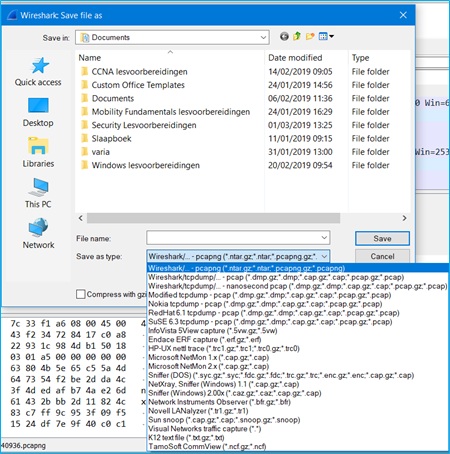This screenshot has width=450, height=454.
Task: Click the scroll right arrow in file list
Action: 404,218
